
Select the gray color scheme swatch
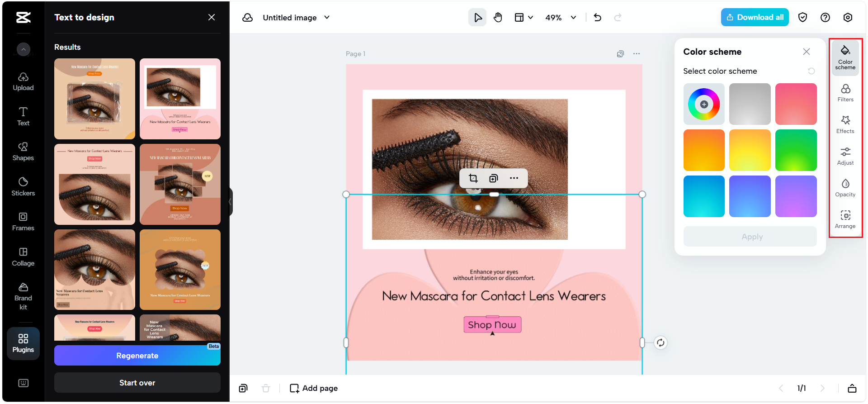pos(750,104)
